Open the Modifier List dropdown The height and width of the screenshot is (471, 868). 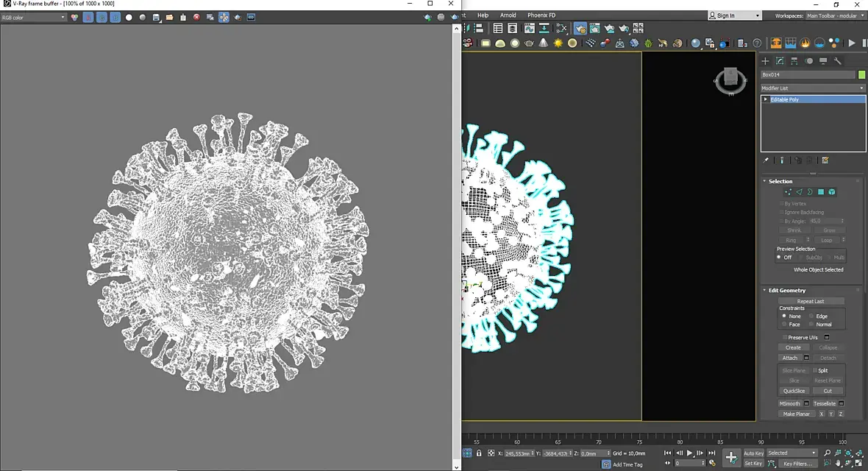813,88
